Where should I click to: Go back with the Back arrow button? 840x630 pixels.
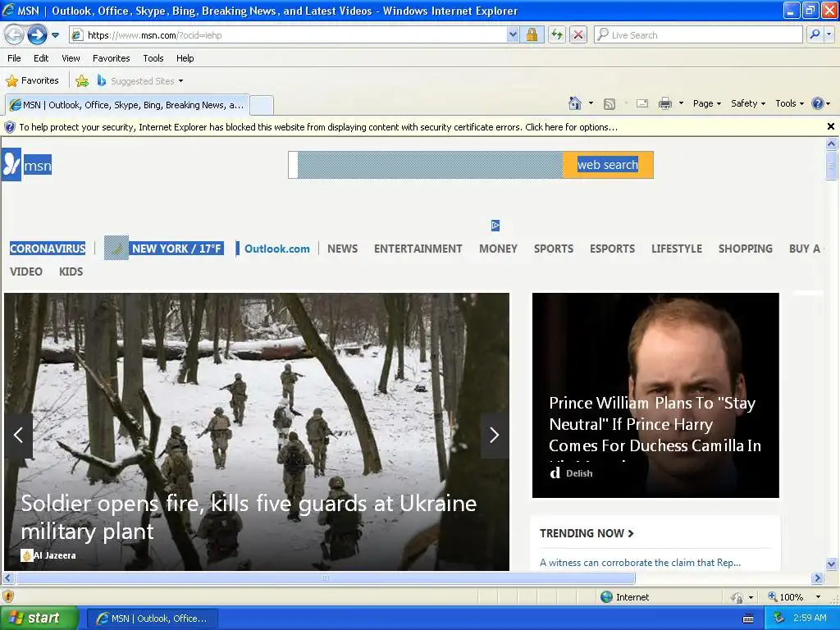pyautogui.click(x=15, y=35)
